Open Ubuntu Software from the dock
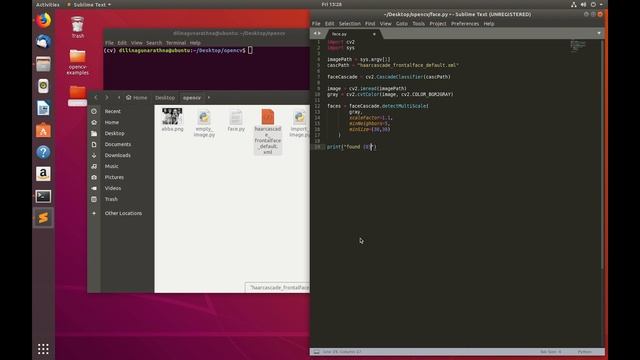The image size is (640, 360). coord(43,130)
